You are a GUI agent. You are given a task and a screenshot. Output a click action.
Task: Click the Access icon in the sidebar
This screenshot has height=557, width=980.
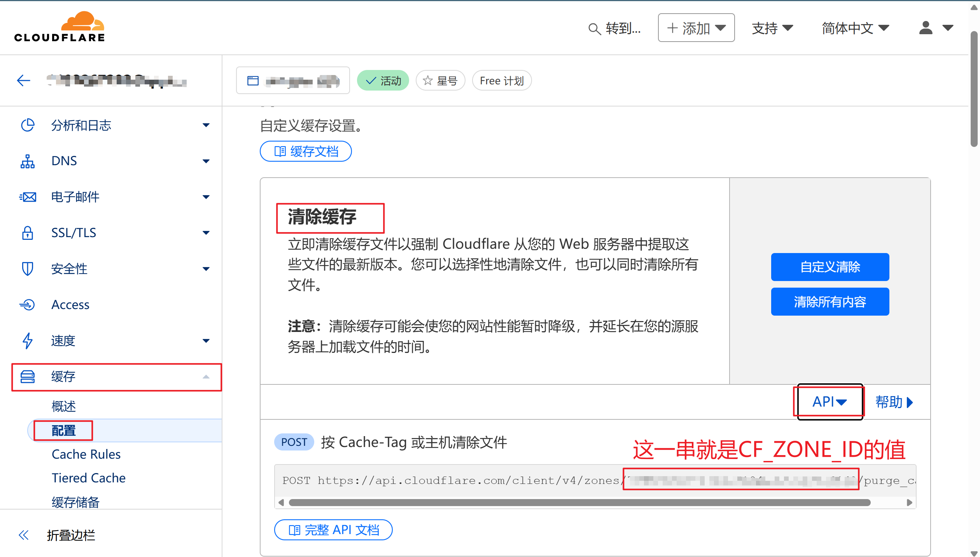click(28, 304)
